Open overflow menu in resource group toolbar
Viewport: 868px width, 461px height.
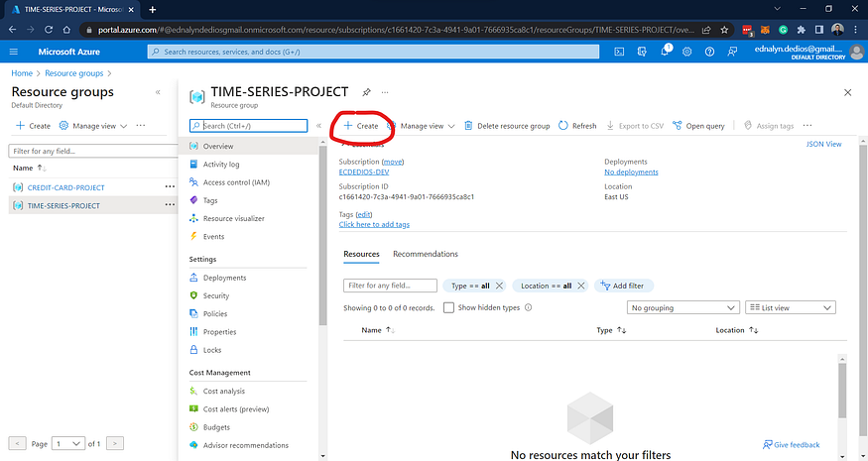[807, 126]
